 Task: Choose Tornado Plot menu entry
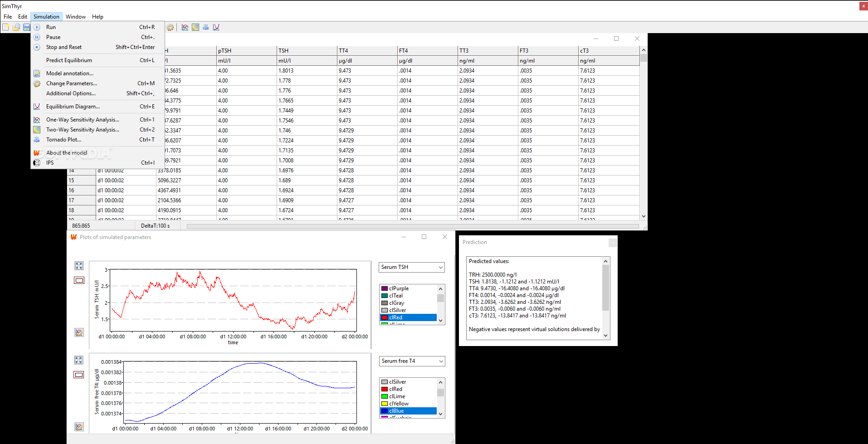[x=98, y=140]
